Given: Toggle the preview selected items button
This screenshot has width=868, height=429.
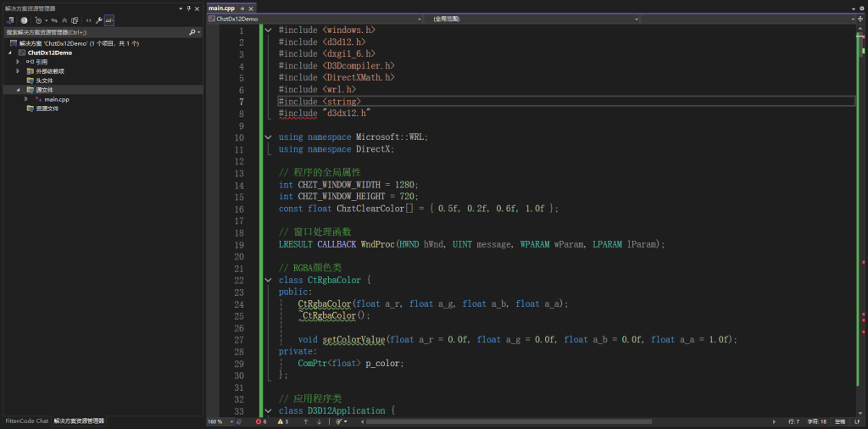Looking at the screenshot, I should click(x=109, y=20).
